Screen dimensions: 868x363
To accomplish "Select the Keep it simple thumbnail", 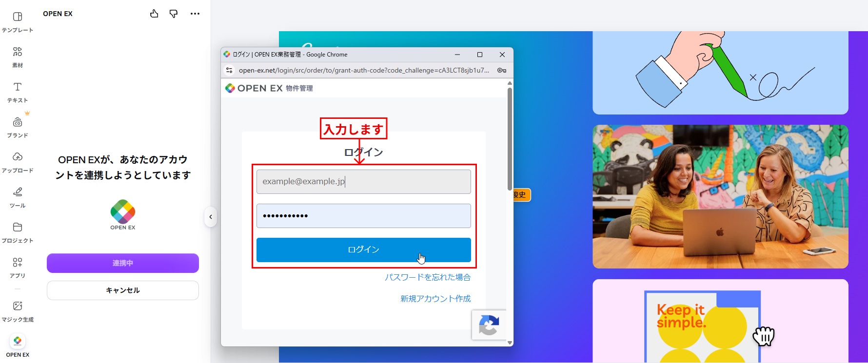I will click(720, 321).
